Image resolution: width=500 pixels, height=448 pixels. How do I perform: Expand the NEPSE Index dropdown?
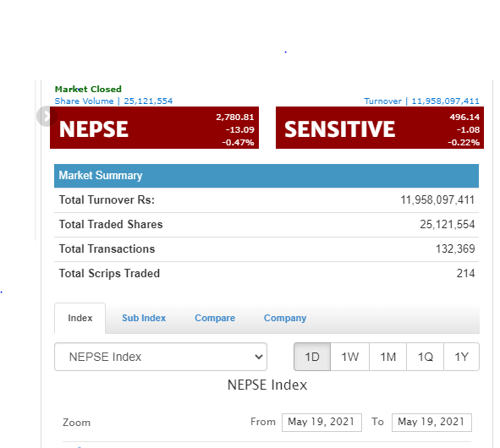coord(161,357)
